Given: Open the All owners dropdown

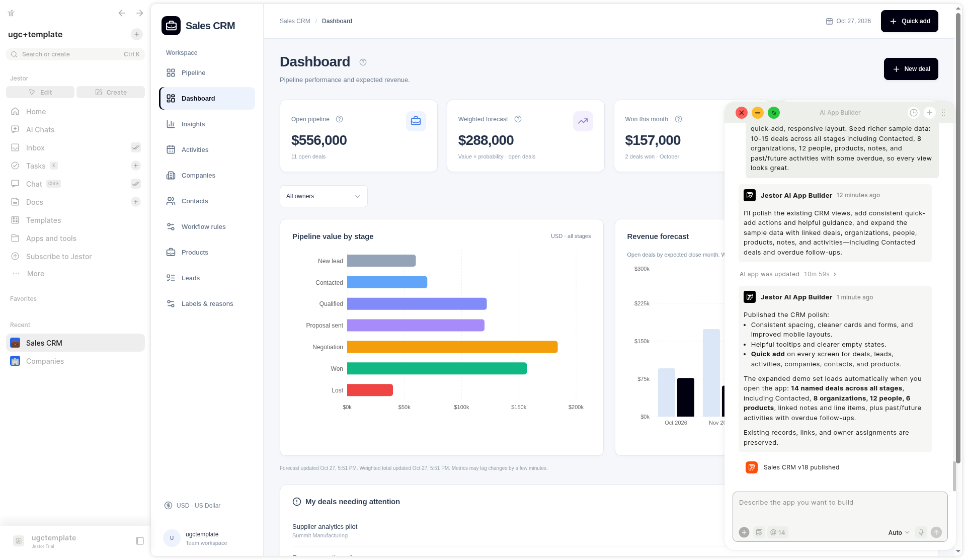Looking at the screenshot, I should click(x=324, y=196).
